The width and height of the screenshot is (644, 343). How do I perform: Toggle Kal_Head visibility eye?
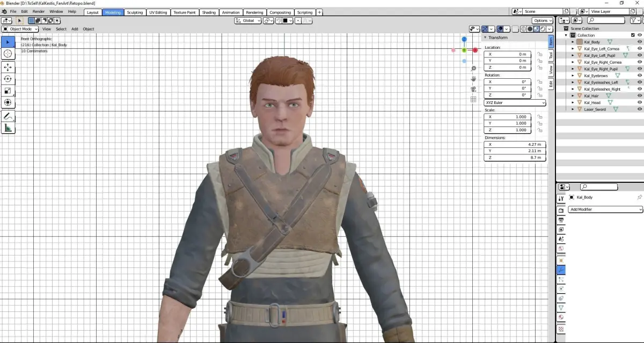click(x=640, y=102)
